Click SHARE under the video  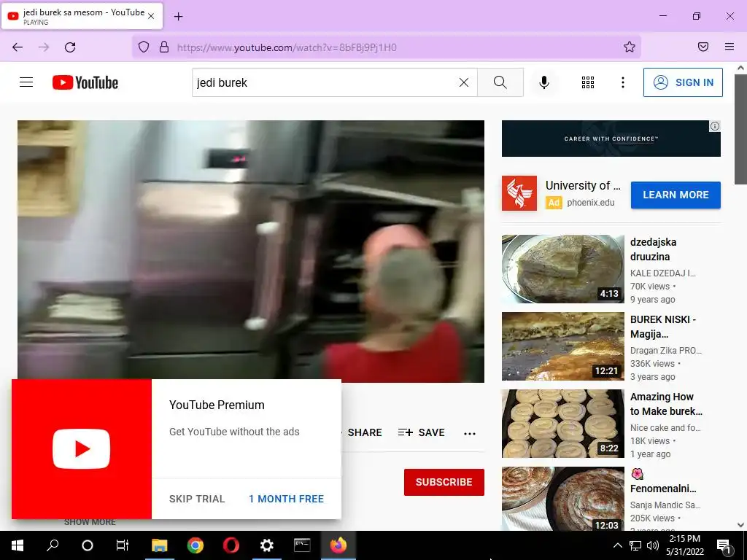click(x=365, y=432)
